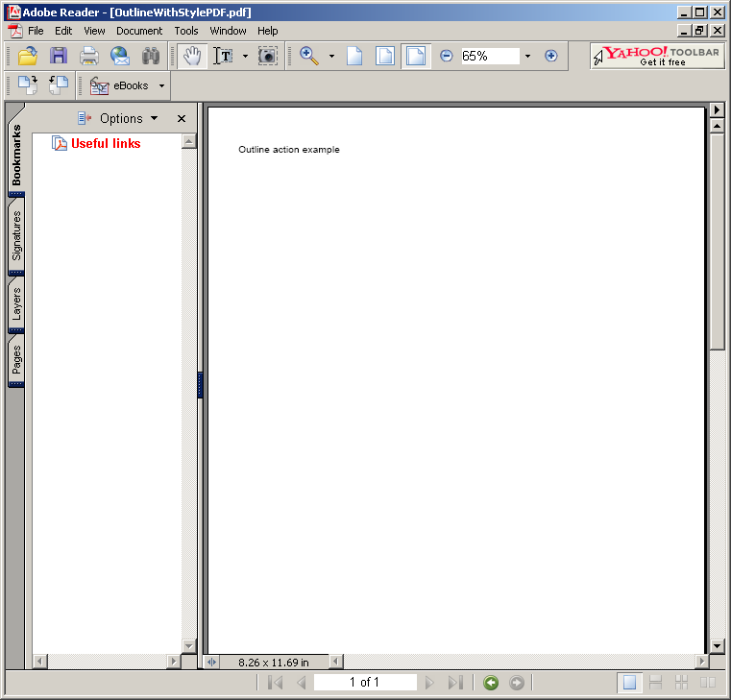Click the document vertical scrollbar thumb
The height and width of the screenshot is (700, 731).
click(717, 241)
